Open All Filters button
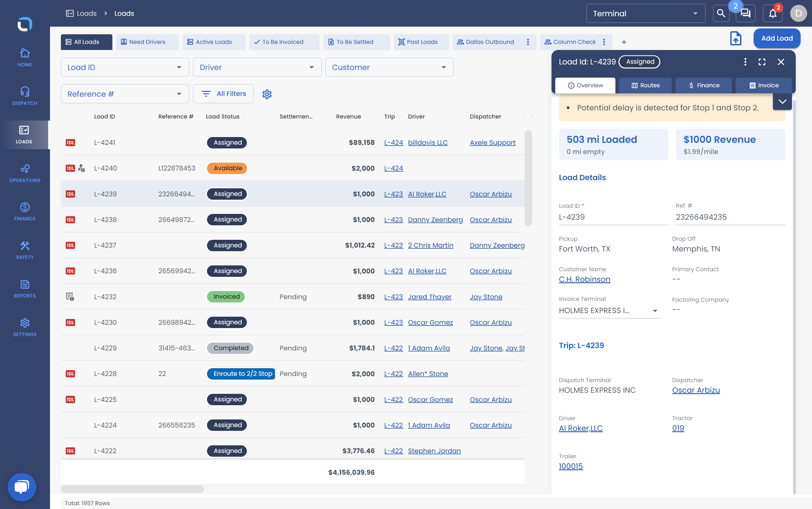This screenshot has height=509, width=812. point(223,94)
